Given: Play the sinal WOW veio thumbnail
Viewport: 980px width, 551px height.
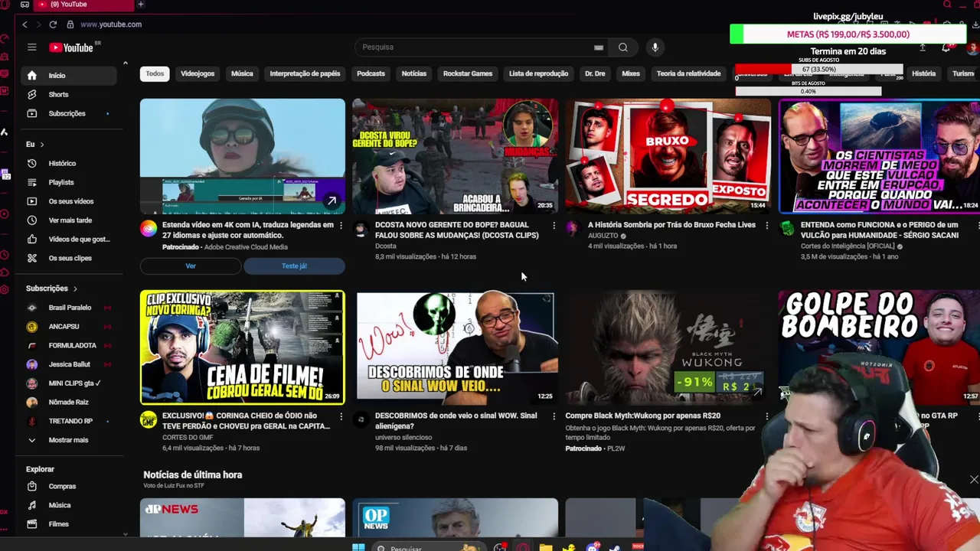Looking at the screenshot, I should coord(456,347).
